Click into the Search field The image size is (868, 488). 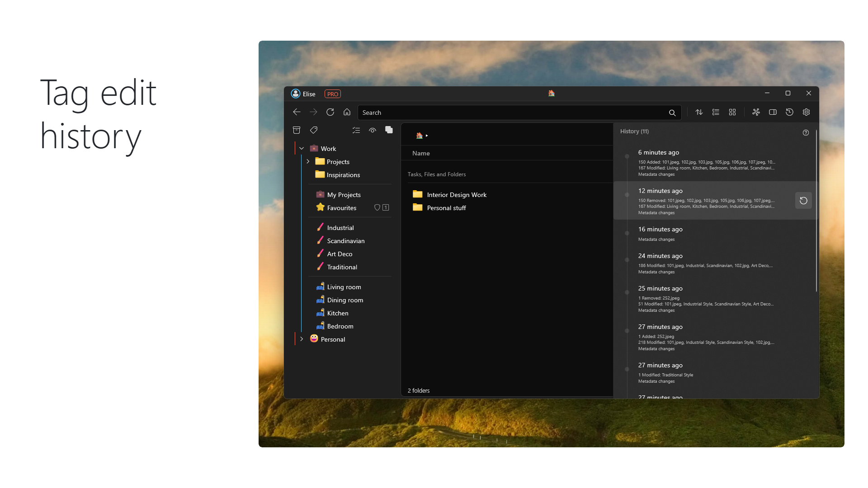coord(511,113)
